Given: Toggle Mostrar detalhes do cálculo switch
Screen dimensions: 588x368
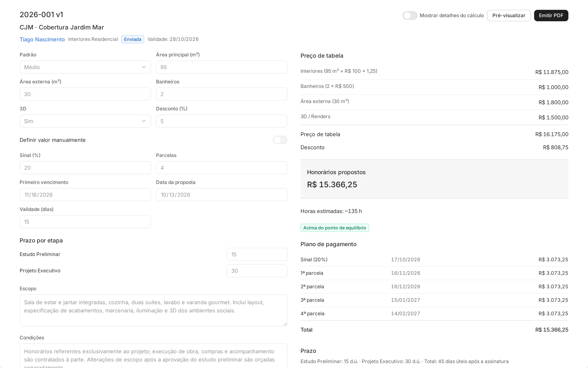Looking at the screenshot, I should coord(410,16).
